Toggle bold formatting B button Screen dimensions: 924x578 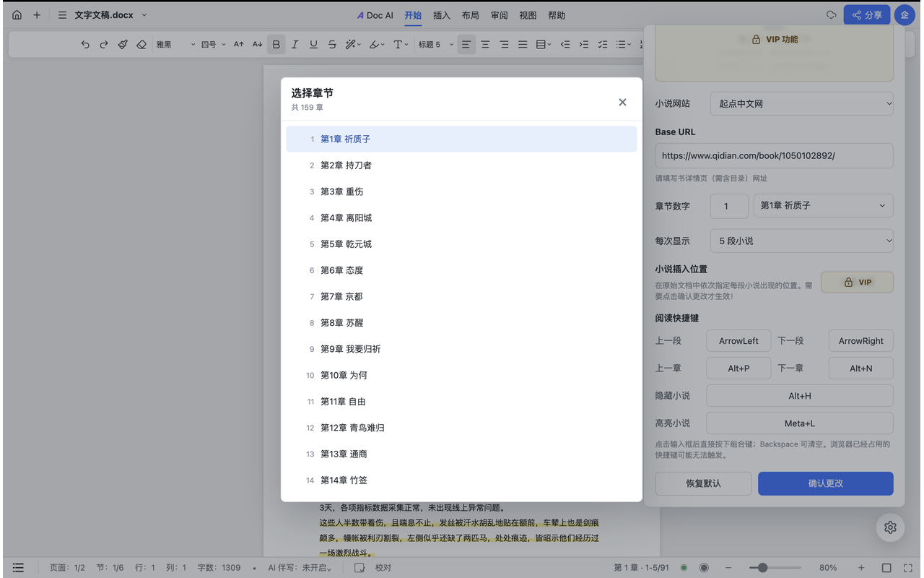pyautogui.click(x=276, y=45)
